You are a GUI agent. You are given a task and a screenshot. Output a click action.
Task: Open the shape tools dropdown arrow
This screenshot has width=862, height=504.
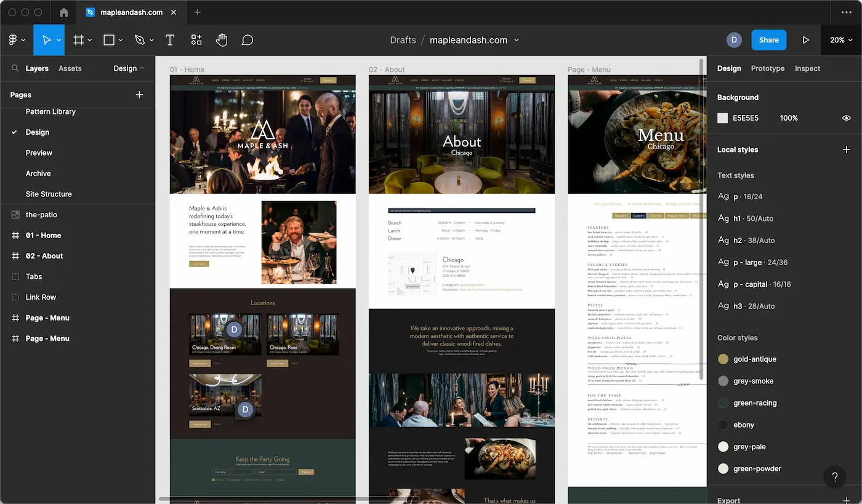click(121, 40)
